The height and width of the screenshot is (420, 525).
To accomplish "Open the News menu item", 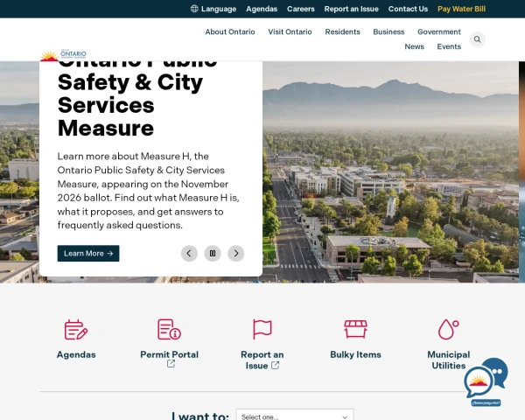I will (414, 46).
